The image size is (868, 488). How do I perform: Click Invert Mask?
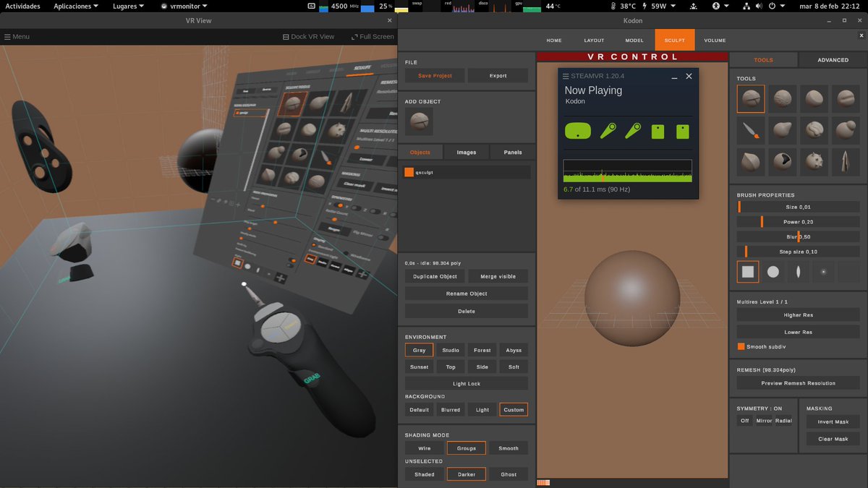pos(833,421)
